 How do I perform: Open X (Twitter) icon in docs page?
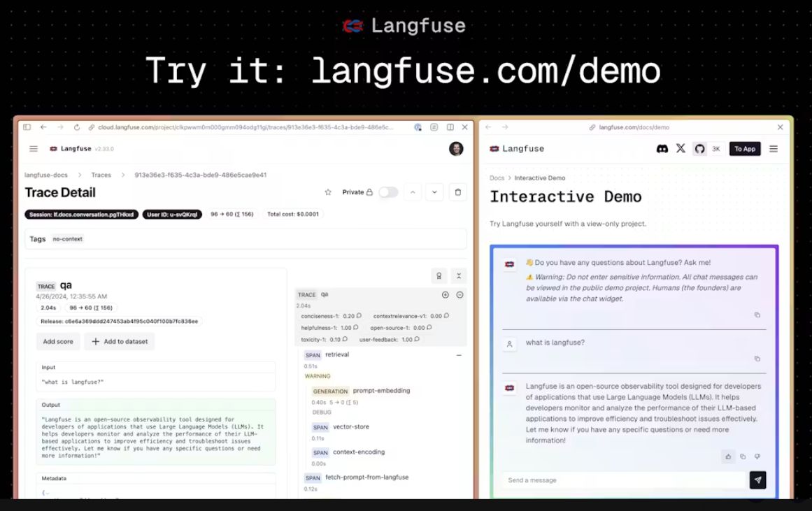point(681,149)
